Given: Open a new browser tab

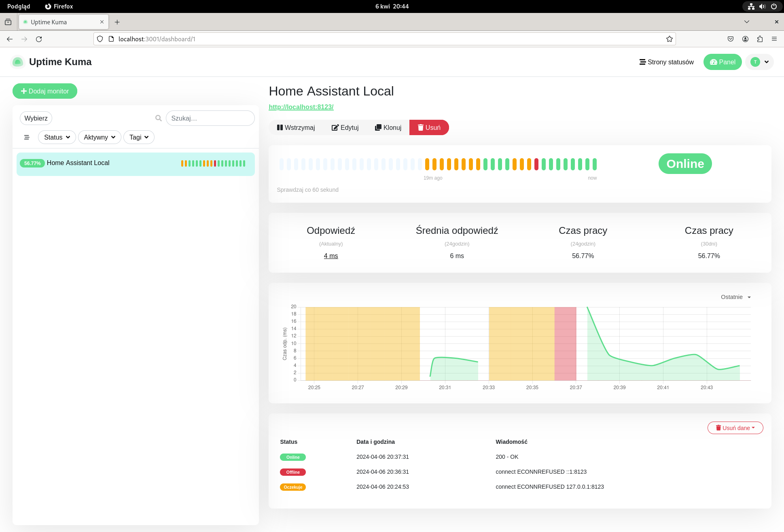Looking at the screenshot, I should [117, 22].
